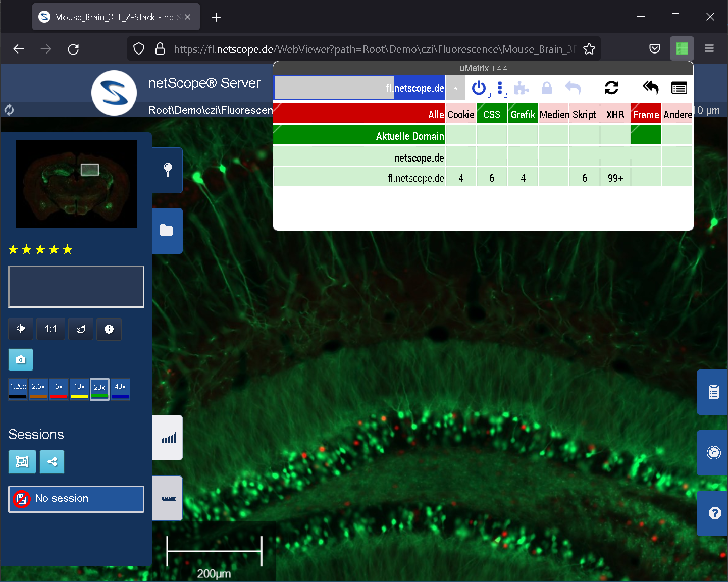This screenshot has height=582, width=728.
Task: Bookmark this page with the star icon
Action: click(x=589, y=49)
